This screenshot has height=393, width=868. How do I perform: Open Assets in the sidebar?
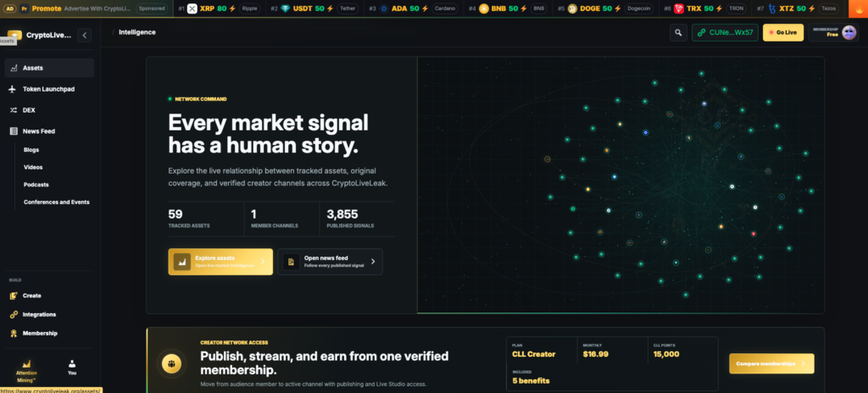[49, 68]
